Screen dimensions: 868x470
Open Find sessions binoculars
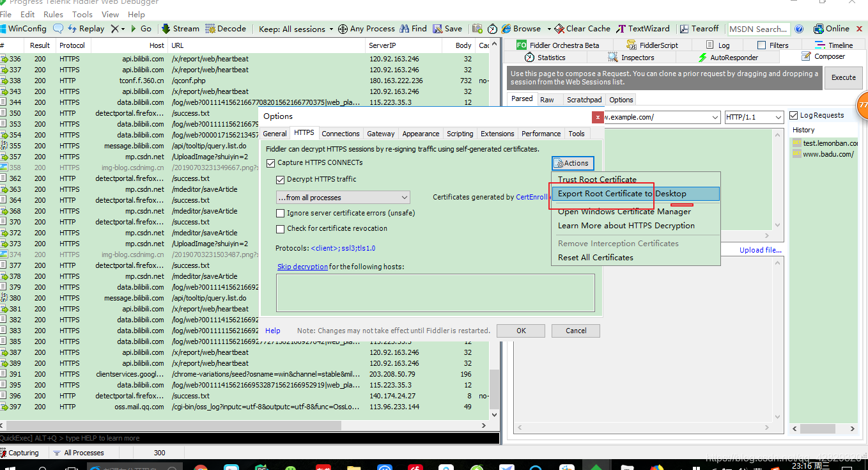pos(414,29)
